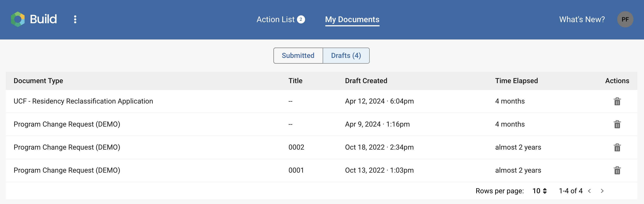Screen dimensions: 644x204
Task: Click the Action List notification badge
Action: point(301,19)
